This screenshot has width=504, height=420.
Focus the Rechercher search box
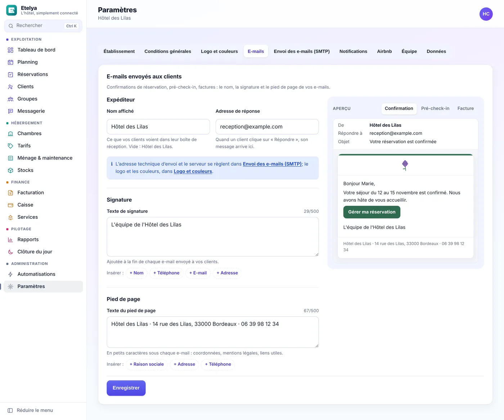(43, 26)
